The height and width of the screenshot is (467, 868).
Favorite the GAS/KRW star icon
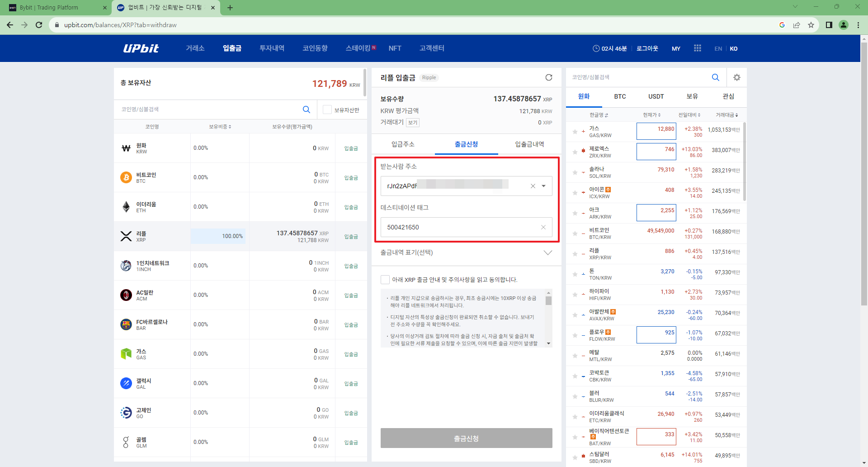575,132
